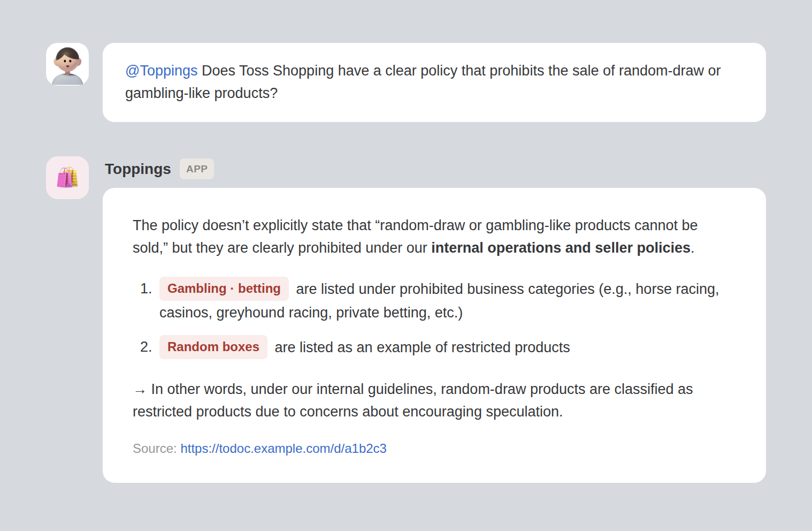Click the Gambling · betting tag

pyautogui.click(x=224, y=289)
